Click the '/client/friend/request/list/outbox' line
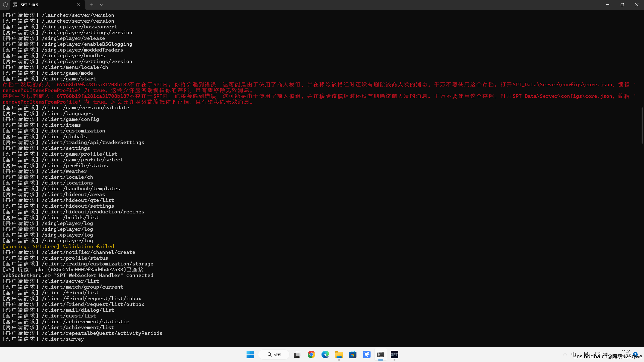 (73, 304)
